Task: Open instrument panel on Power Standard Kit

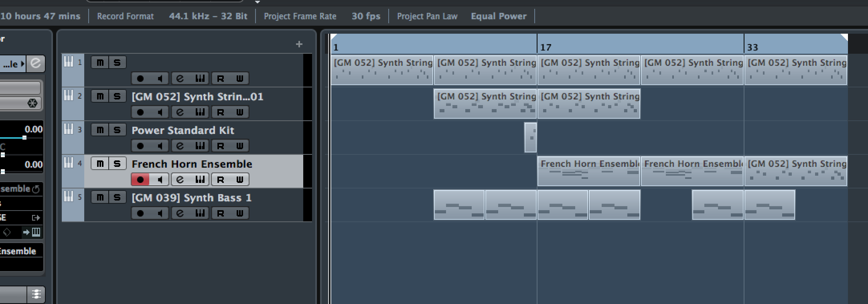Action: pos(200,146)
